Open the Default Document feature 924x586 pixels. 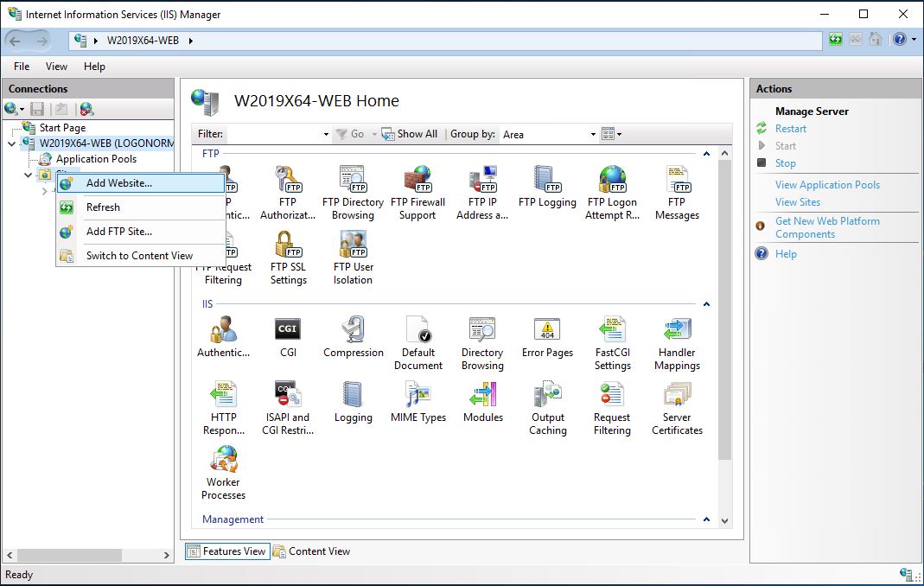[417, 343]
